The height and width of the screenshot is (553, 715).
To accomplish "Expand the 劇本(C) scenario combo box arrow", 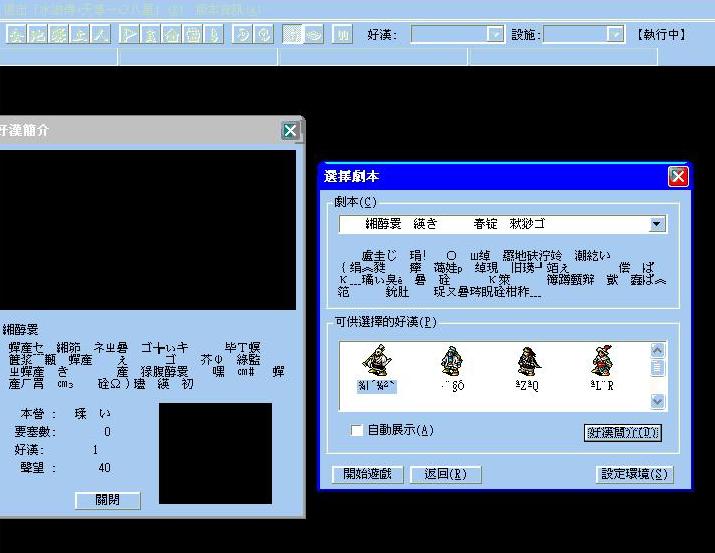I will [657, 224].
